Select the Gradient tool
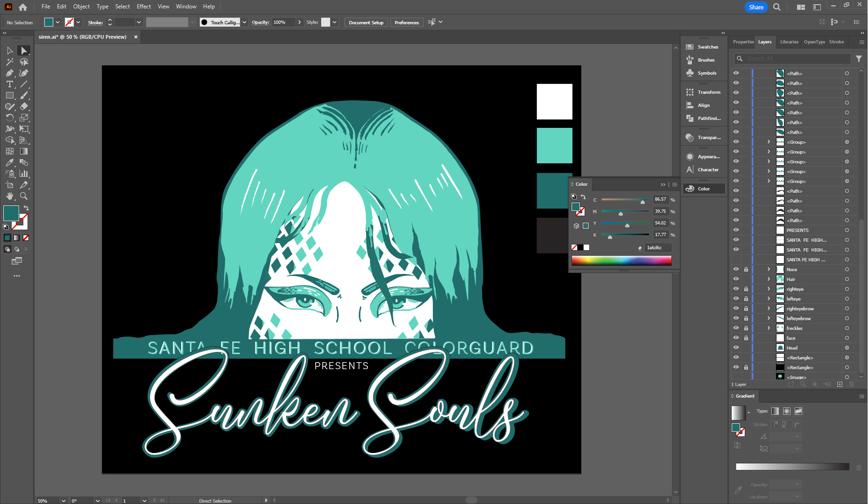Screen dimensions: 868x504 coord(24,151)
